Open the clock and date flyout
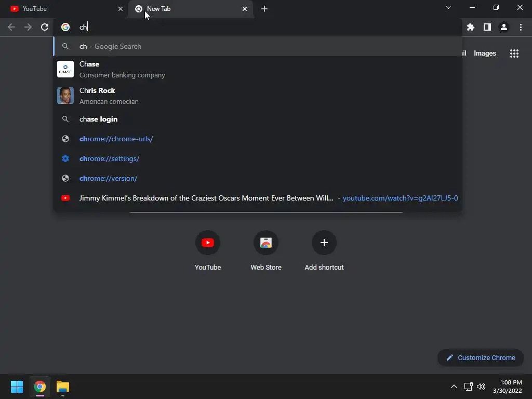Image resolution: width=532 pixels, height=399 pixels. (508, 387)
